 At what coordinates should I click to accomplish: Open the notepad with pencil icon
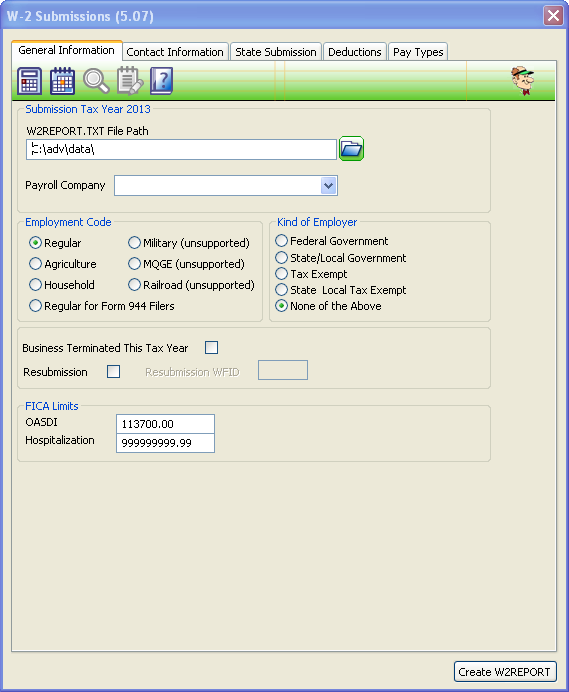pos(130,81)
